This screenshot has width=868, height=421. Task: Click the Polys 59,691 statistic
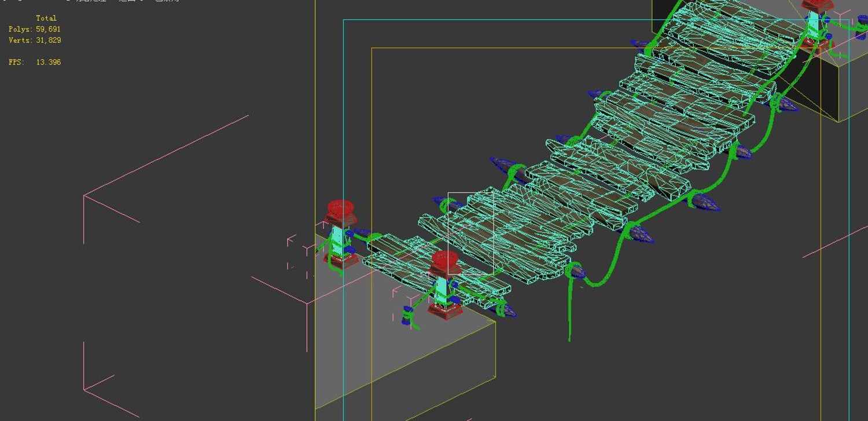pyautogui.click(x=35, y=29)
